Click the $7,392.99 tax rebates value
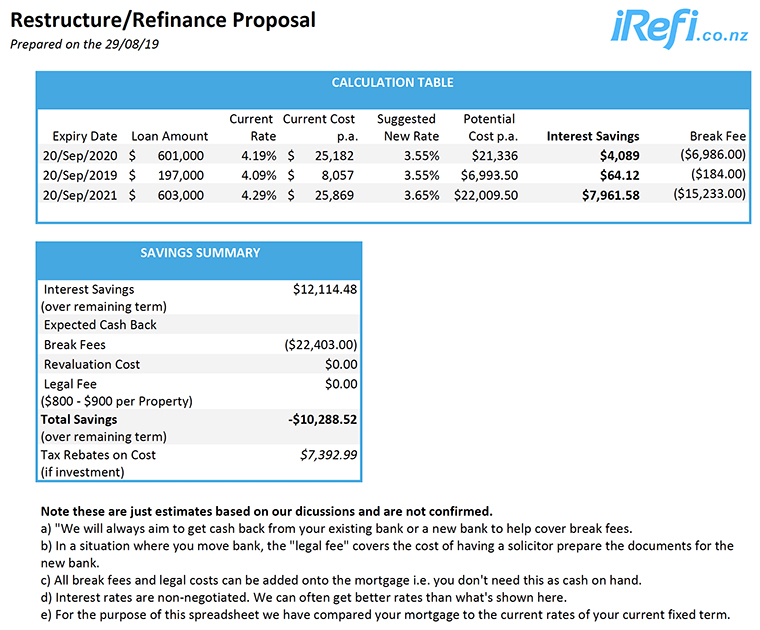The height and width of the screenshot is (630, 760). click(328, 455)
